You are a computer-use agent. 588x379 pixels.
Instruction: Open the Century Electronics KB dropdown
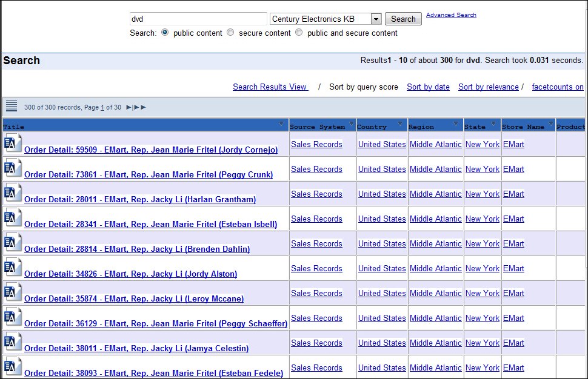click(x=376, y=19)
